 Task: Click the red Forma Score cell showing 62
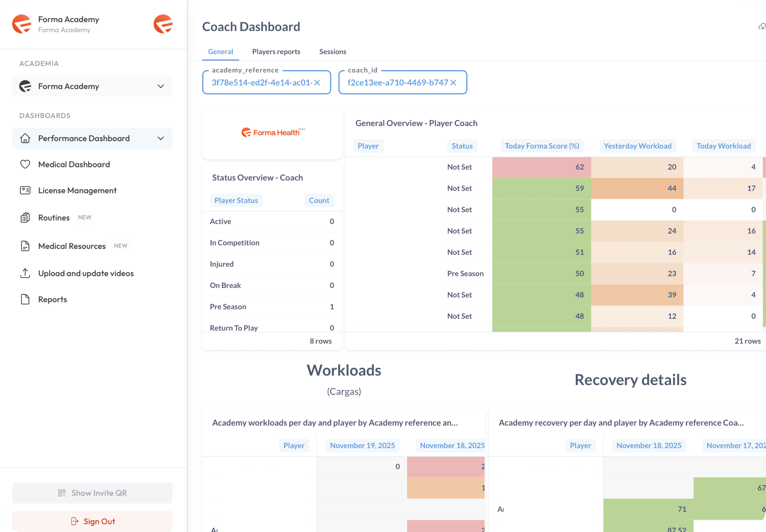coord(542,167)
